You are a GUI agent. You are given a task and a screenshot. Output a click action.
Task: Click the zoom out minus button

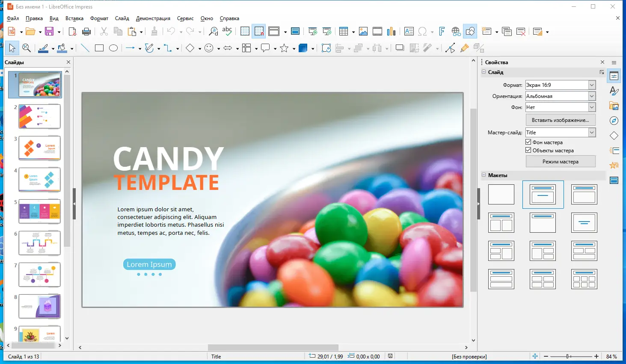(546, 356)
